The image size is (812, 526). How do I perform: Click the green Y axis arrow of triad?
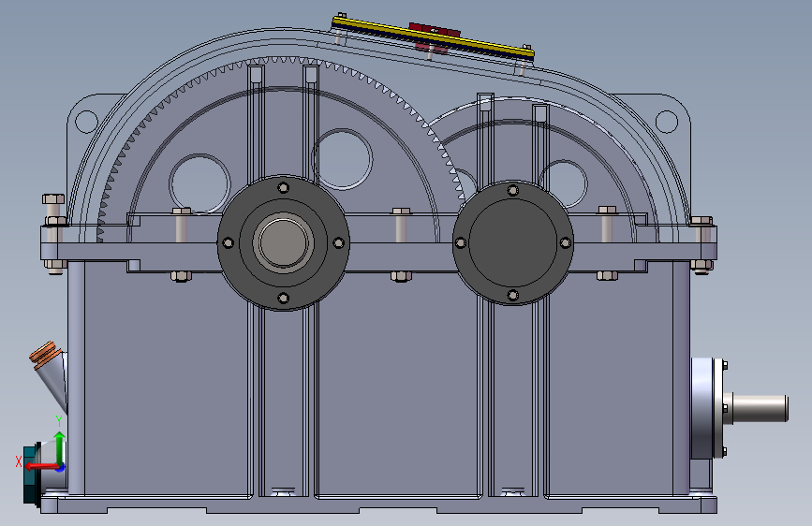60,446
